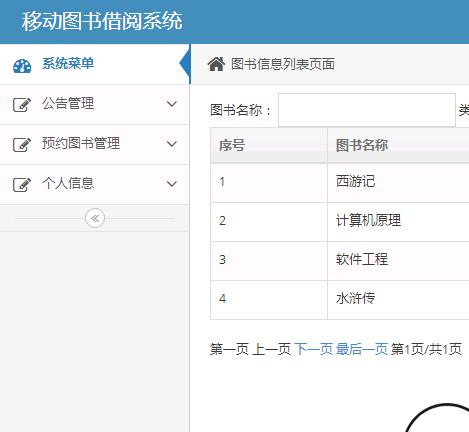Click the 图书名称 column header

pyautogui.click(x=398, y=145)
